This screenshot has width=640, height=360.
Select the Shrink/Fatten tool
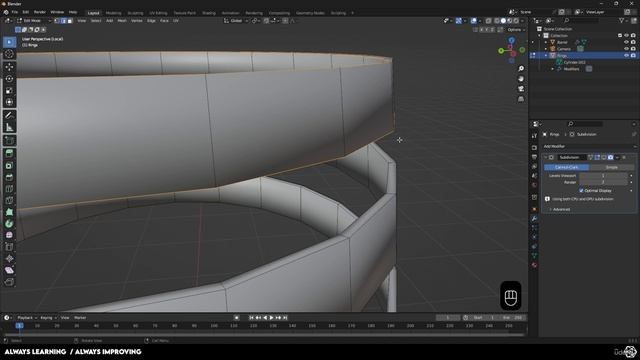[x=9, y=258]
